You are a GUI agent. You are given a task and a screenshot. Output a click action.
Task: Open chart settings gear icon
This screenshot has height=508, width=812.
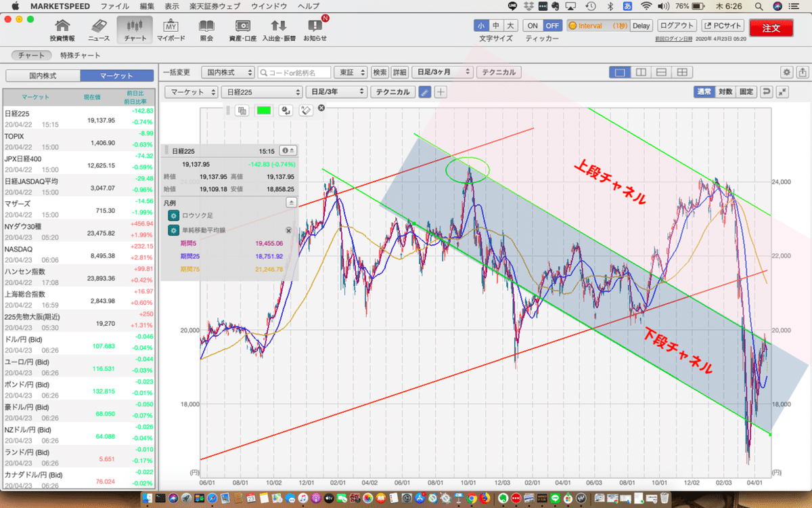click(x=786, y=72)
